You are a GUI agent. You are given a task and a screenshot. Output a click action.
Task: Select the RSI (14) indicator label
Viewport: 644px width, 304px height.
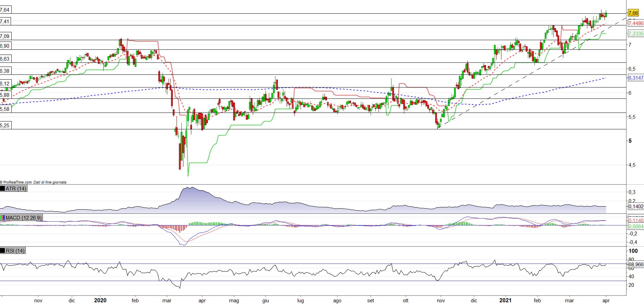click(15, 251)
